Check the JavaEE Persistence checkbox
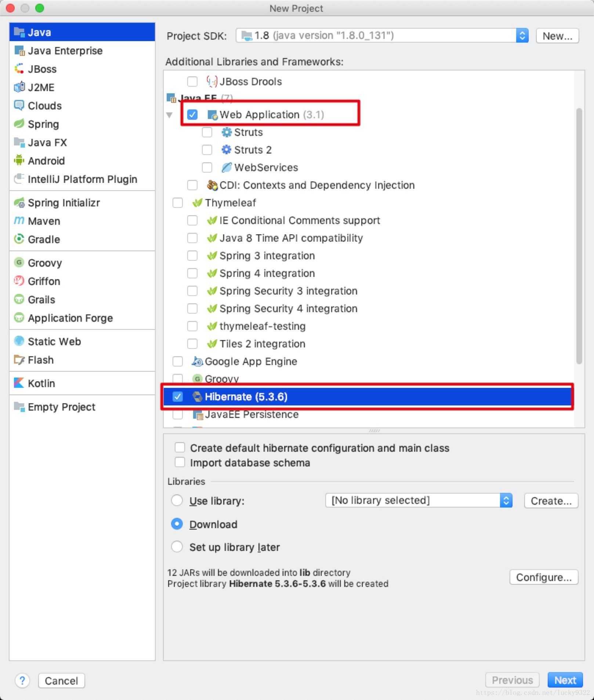This screenshot has width=594, height=700. [178, 414]
